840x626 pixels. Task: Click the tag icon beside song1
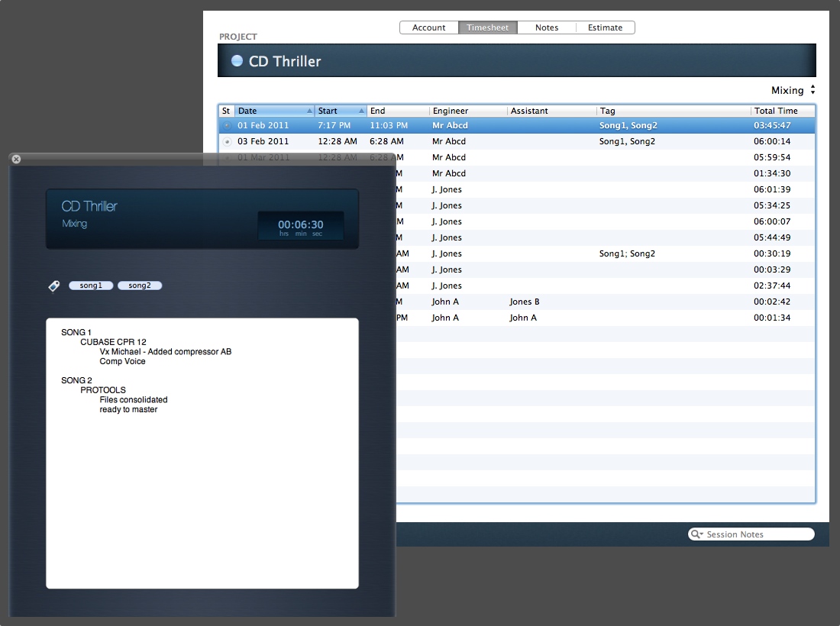(x=53, y=286)
